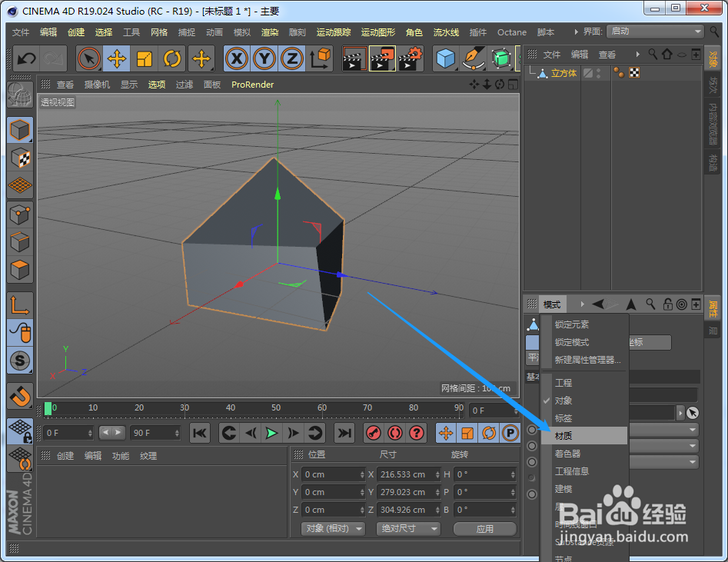Click checkered texture tag on 立方体
This screenshot has width=728, height=562.
point(634,73)
